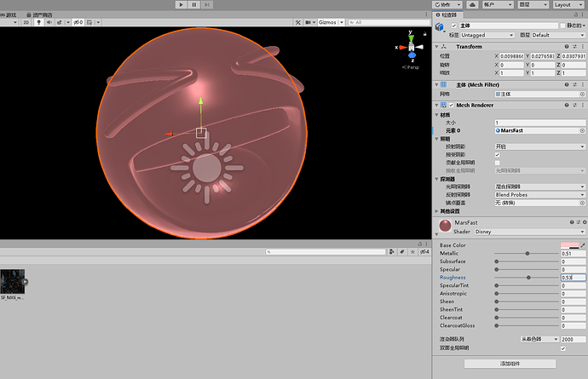Open the Disney shader dropdown

[529, 232]
